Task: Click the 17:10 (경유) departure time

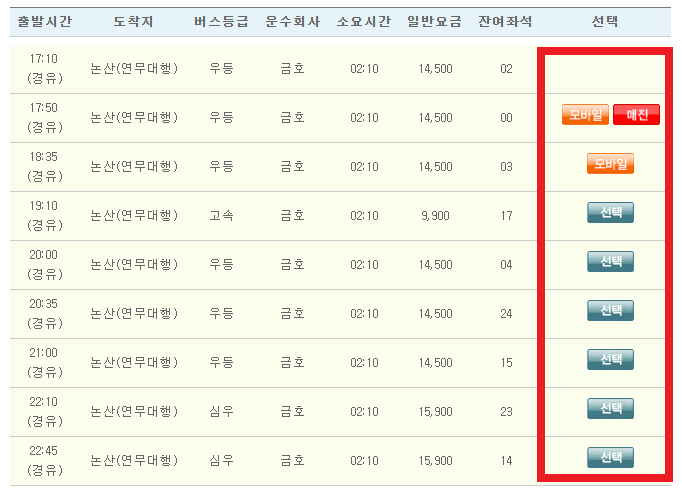Action: click(x=44, y=69)
